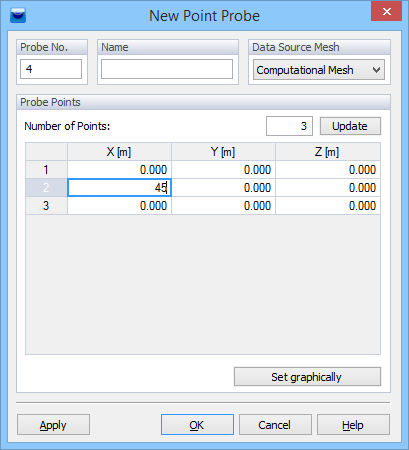Select row 3 header in points table

coord(46,206)
